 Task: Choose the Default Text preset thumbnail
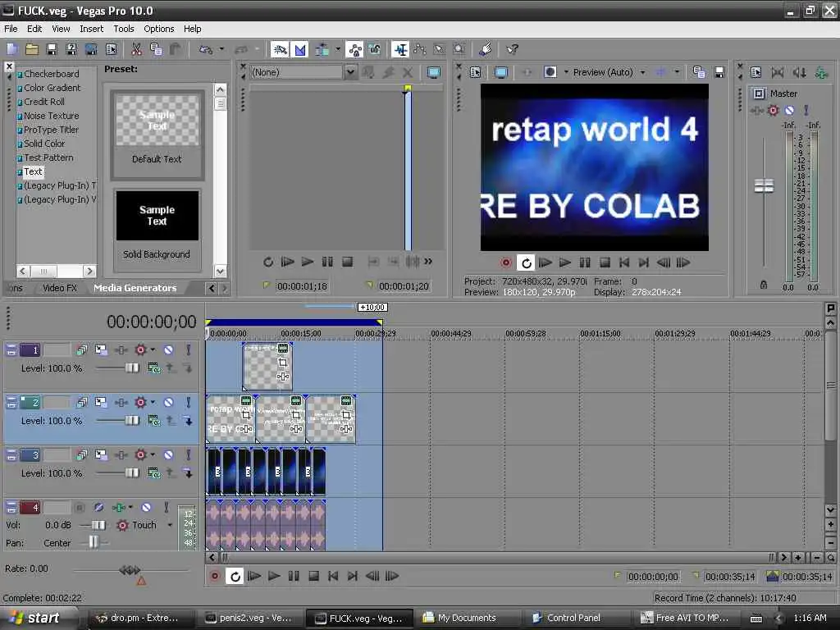click(x=157, y=121)
